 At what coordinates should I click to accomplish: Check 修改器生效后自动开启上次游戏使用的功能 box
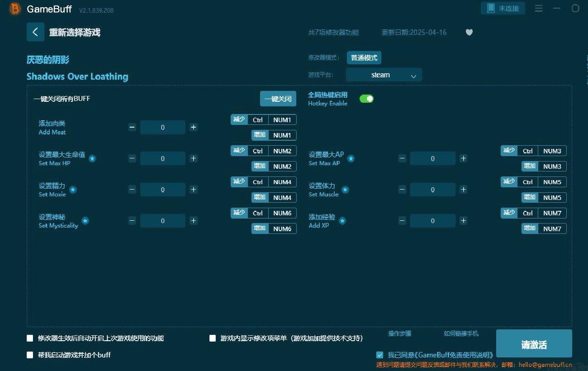(x=30, y=338)
